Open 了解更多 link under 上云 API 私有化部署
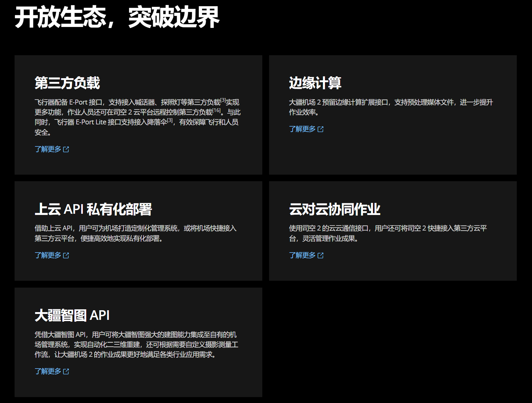Image resolution: width=532 pixels, height=403 pixels. 52,255
